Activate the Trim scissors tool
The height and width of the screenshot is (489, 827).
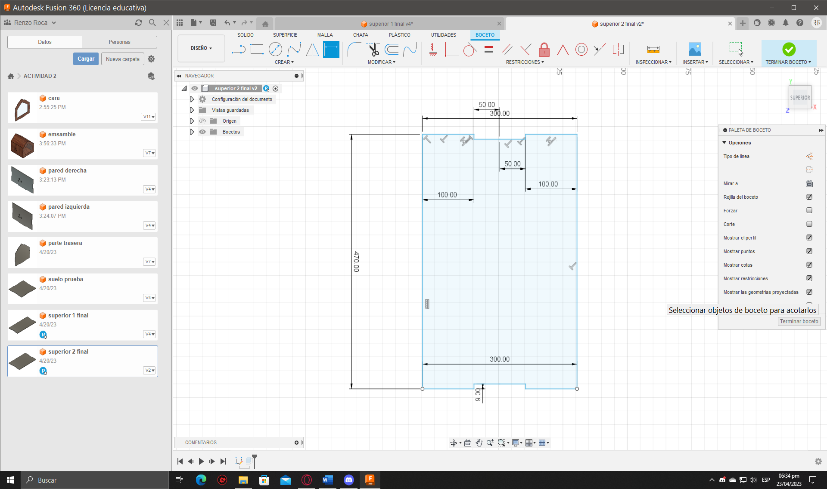pyautogui.click(x=372, y=49)
